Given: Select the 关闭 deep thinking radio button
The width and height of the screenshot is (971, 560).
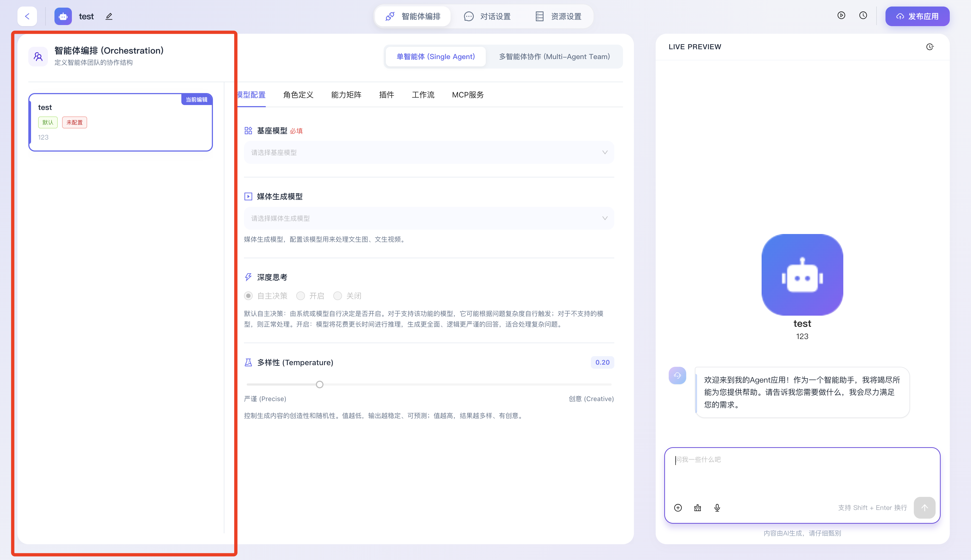Looking at the screenshot, I should tap(338, 296).
